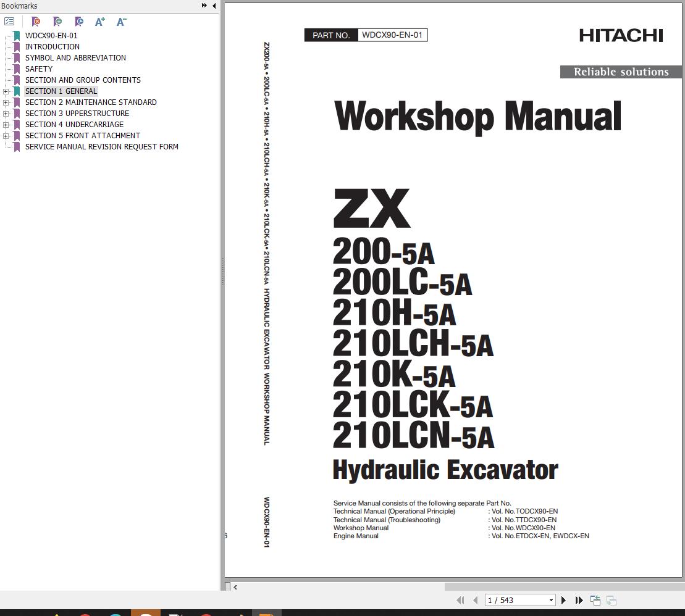Click the teal bookmark icon beside WDCX90-EN-01

17,36
